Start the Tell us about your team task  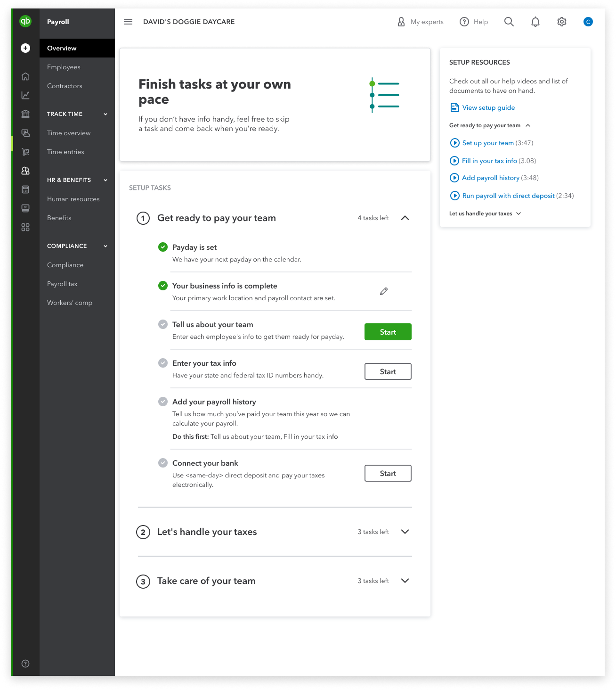point(388,332)
